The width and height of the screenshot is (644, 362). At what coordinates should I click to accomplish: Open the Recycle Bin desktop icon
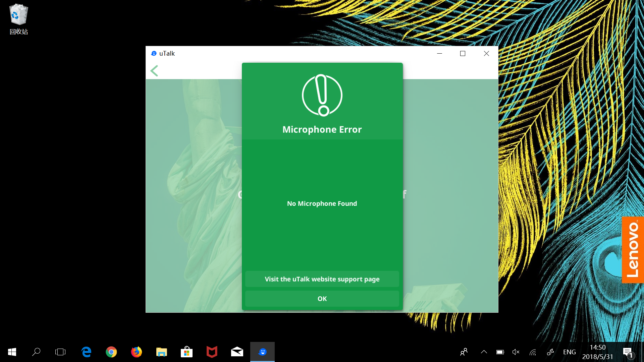(x=19, y=19)
